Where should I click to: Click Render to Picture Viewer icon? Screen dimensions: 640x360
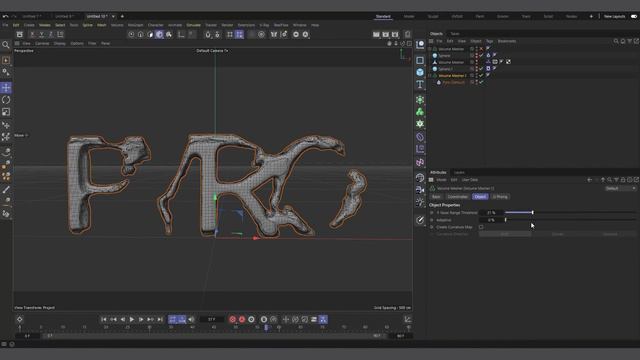click(x=386, y=35)
